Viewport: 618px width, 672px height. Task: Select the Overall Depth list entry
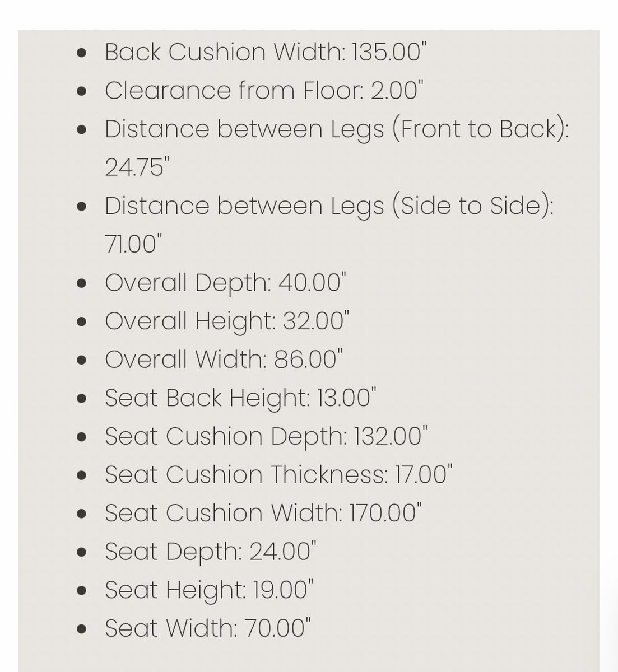tap(225, 283)
